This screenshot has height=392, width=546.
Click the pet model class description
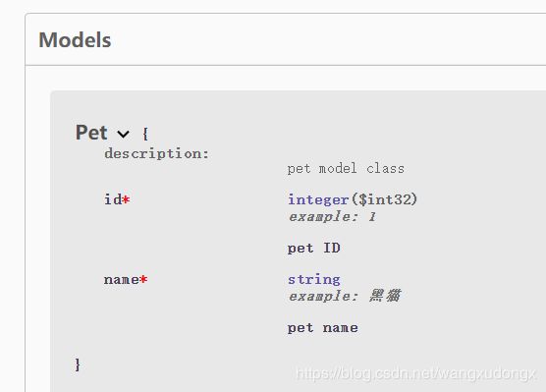click(346, 169)
